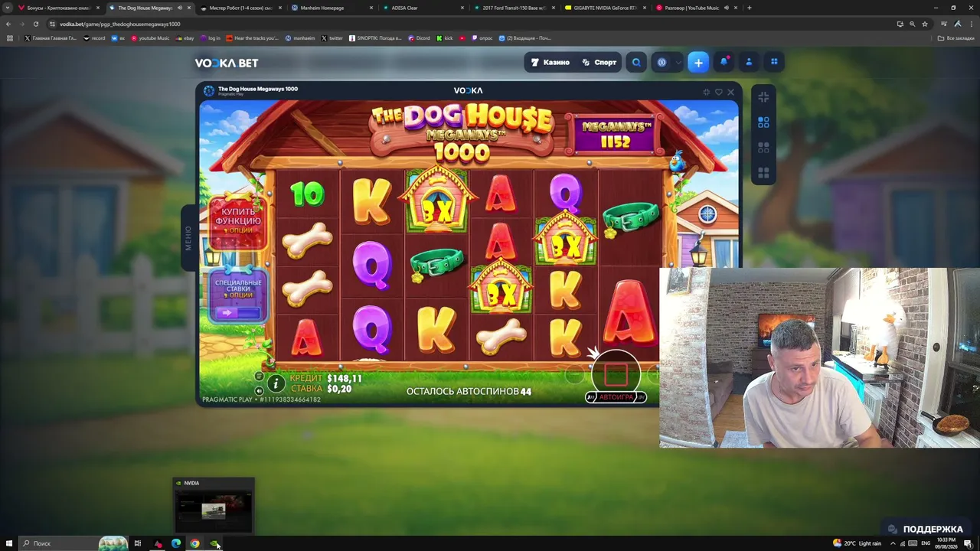Close the Dog House game window
This screenshot has width=980, height=551.
click(x=730, y=92)
